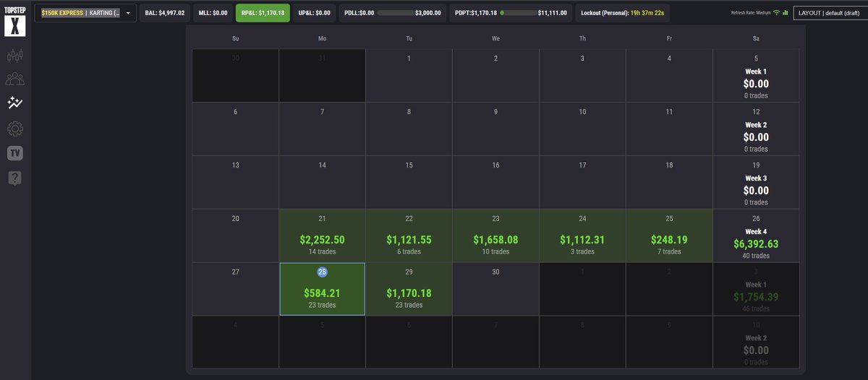Click the Tu weekday header
The height and width of the screenshot is (380, 868).
409,38
